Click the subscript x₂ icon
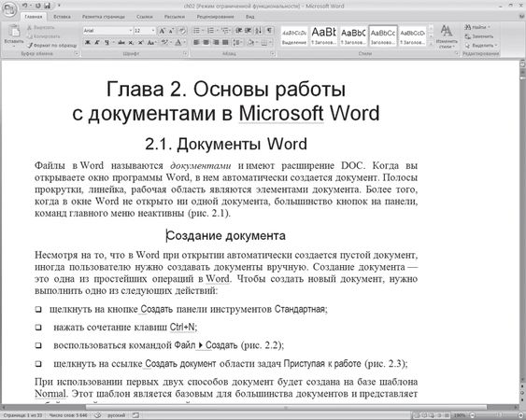Viewport: 526px width, 420px height. (131, 42)
